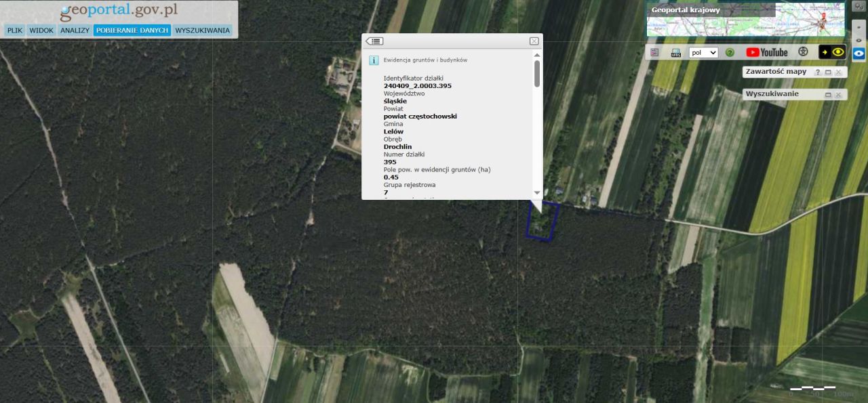
Task: Click the print/MPZP icon on the toolbar
Action: point(675,53)
